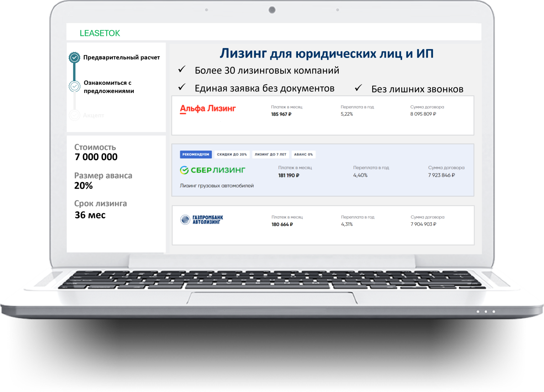Click the LEASETOK logo
Viewport: 544px width, 392px height.
(x=100, y=33)
